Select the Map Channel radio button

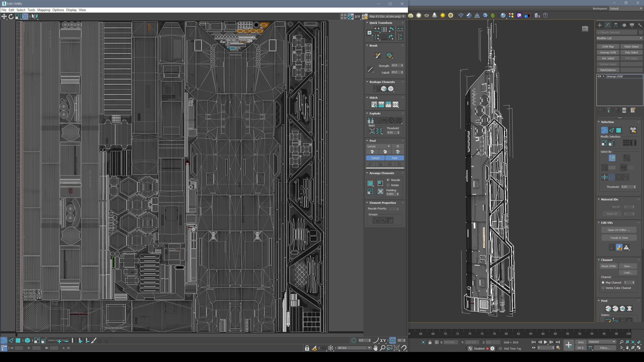click(x=603, y=283)
